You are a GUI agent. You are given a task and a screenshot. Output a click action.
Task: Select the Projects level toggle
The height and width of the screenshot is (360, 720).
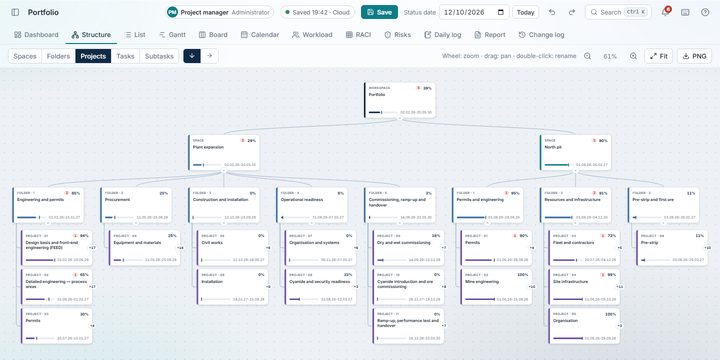tap(93, 56)
